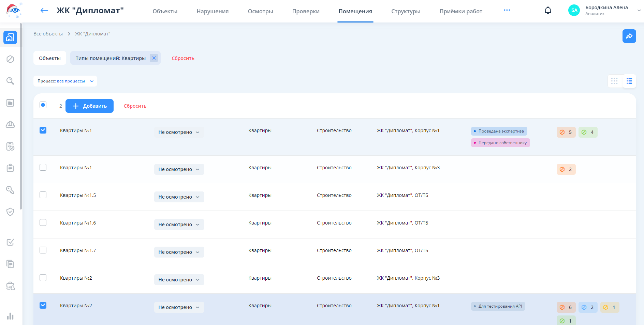Click the orange badge with 5 violations
This screenshot has width=644, height=325.
click(566, 132)
